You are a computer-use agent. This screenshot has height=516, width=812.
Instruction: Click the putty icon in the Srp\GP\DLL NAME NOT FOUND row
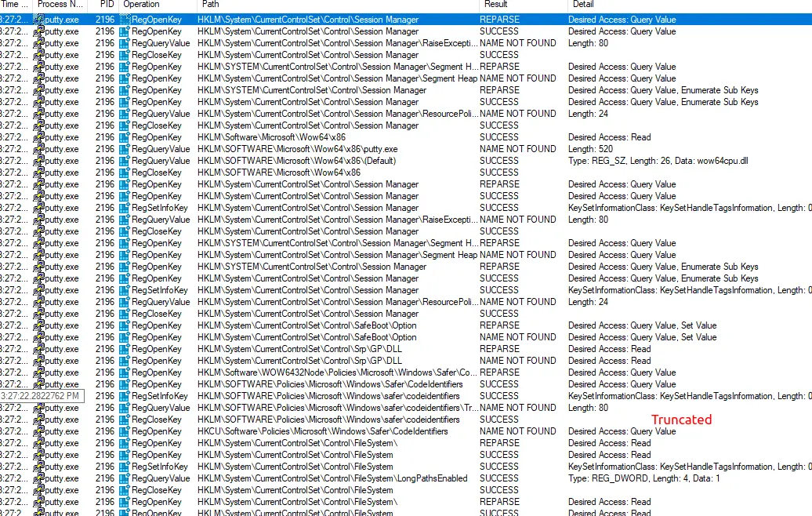coord(38,361)
